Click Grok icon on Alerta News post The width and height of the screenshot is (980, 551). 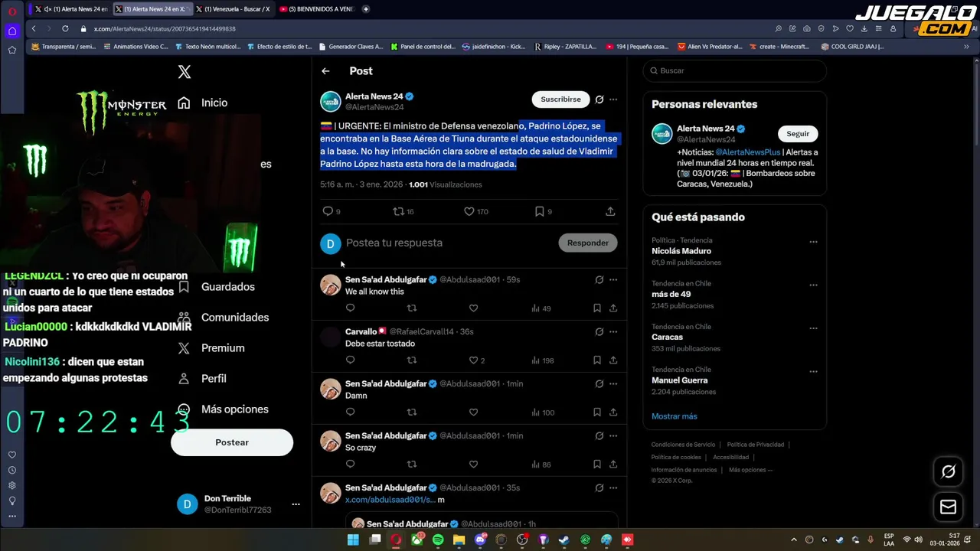click(599, 99)
